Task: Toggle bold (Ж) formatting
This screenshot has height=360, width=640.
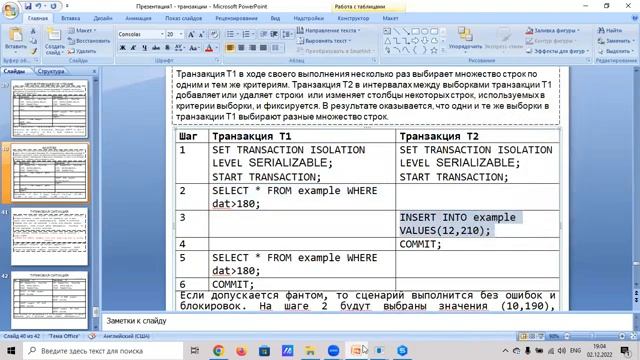Action: (122, 48)
